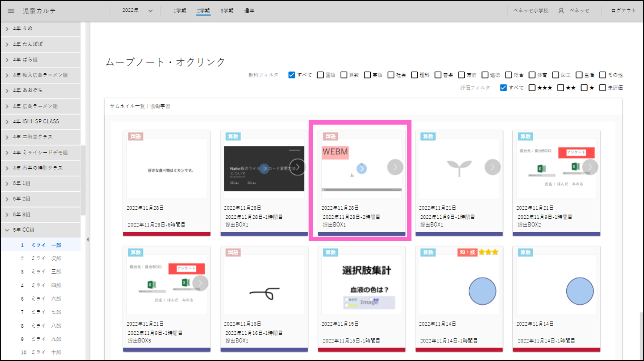Play the video on the WEBM card
Viewport: 644px width, 361px height.
coord(362,168)
